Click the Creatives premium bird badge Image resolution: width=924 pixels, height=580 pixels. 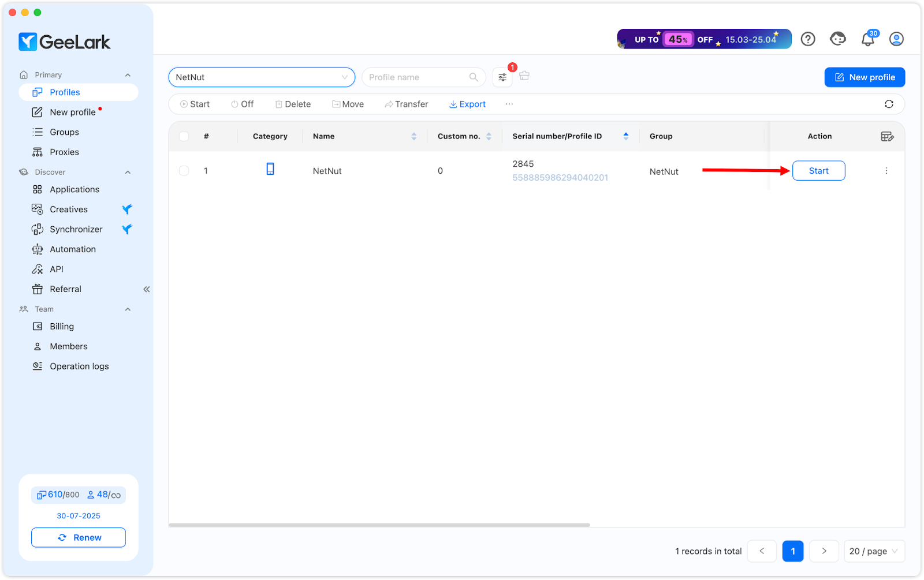coord(127,209)
